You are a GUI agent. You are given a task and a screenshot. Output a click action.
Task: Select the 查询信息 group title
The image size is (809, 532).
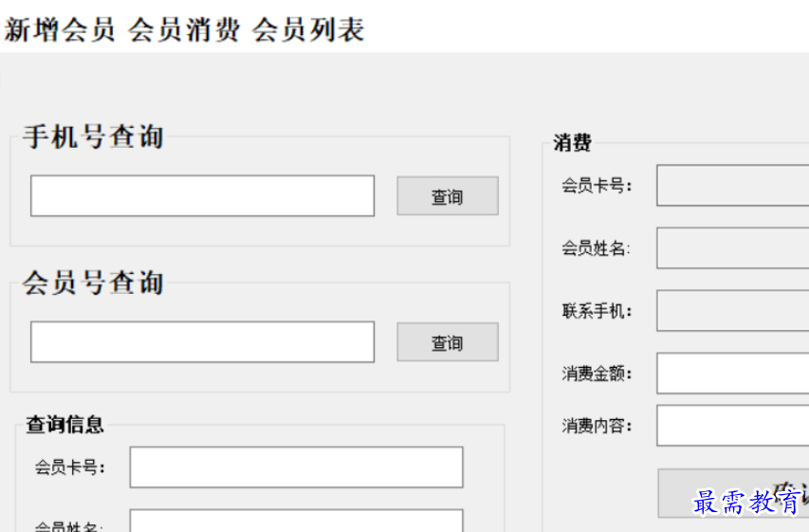[x=64, y=425]
